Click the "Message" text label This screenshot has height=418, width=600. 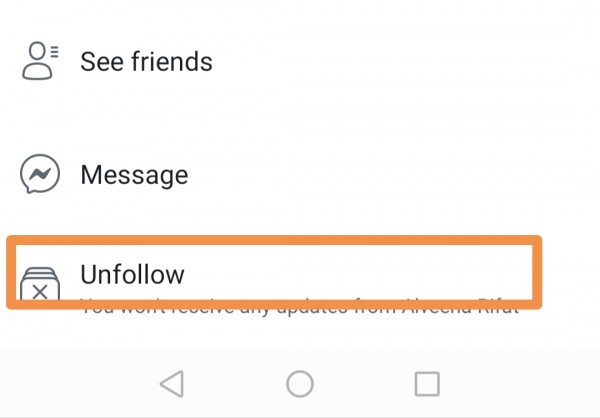(x=134, y=175)
